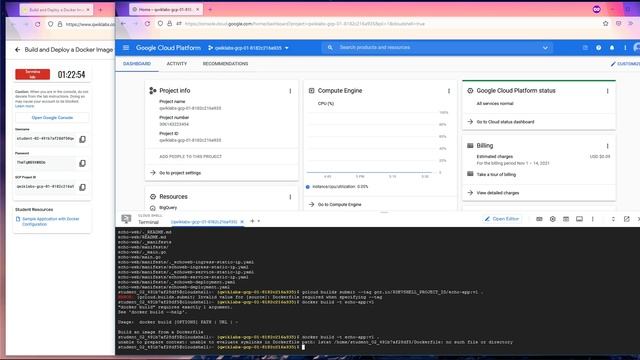The height and width of the screenshot is (360, 640).
Task: Switch to the RECOMMENDATIONS tab
Action: [225, 64]
